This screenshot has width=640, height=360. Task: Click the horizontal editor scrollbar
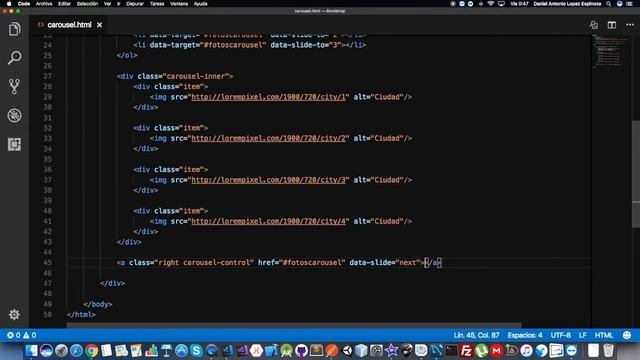point(294,325)
